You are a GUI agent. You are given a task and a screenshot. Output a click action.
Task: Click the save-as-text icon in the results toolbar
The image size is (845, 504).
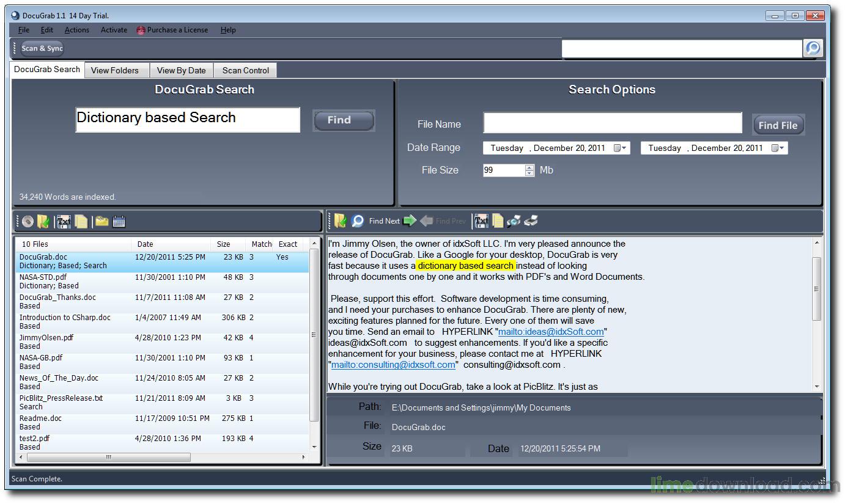coord(64,222)
